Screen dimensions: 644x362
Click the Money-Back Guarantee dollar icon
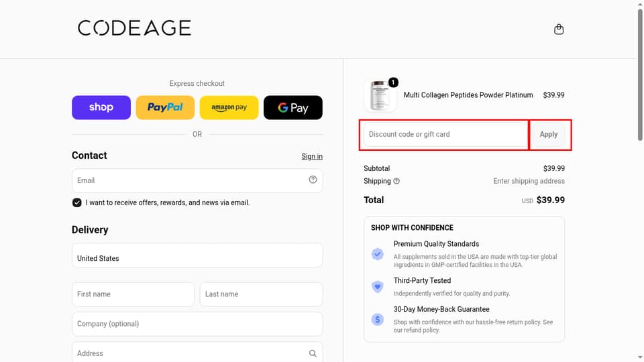[378, 319]
